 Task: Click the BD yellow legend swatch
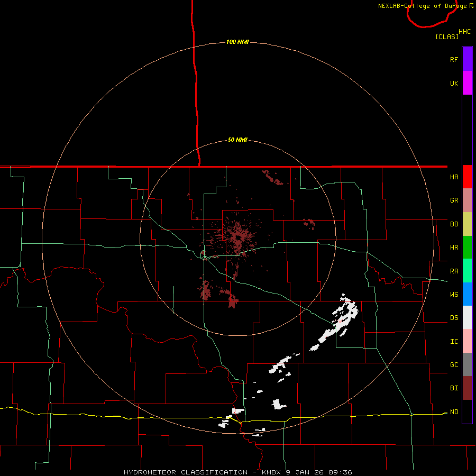467,224
